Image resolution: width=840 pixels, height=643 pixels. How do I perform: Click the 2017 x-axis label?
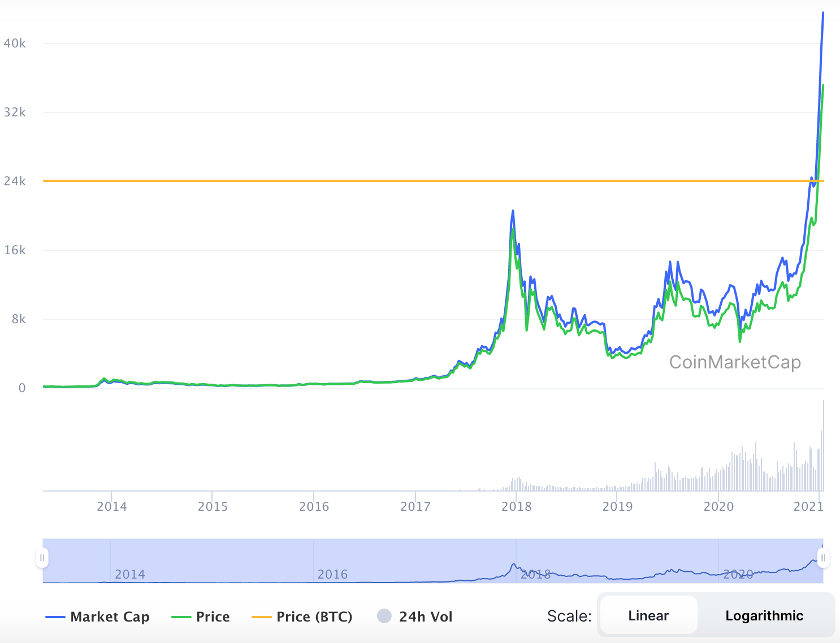click(415, 506)
